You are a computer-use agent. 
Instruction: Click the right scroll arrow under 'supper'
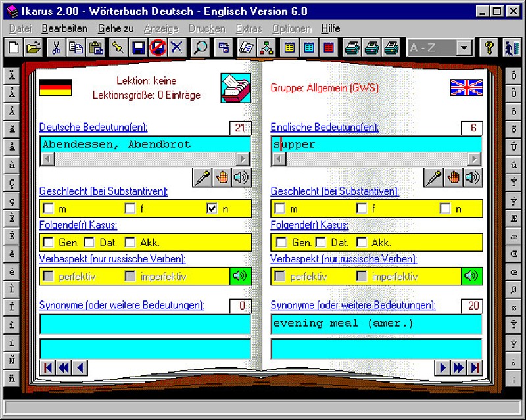474,158
